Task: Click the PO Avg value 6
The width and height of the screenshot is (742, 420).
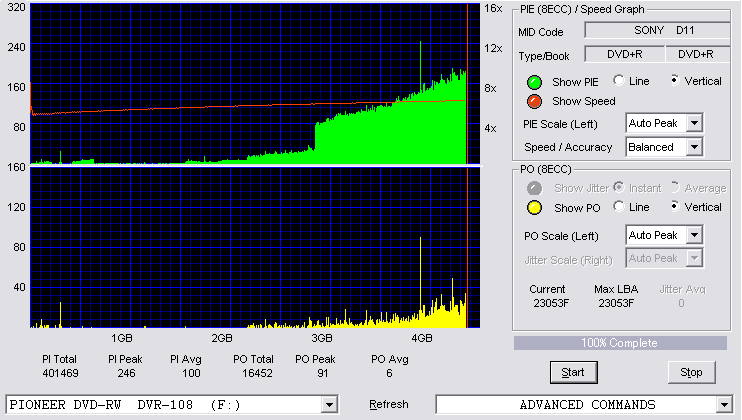Action: pyautogui.click(x=389, y=374)
